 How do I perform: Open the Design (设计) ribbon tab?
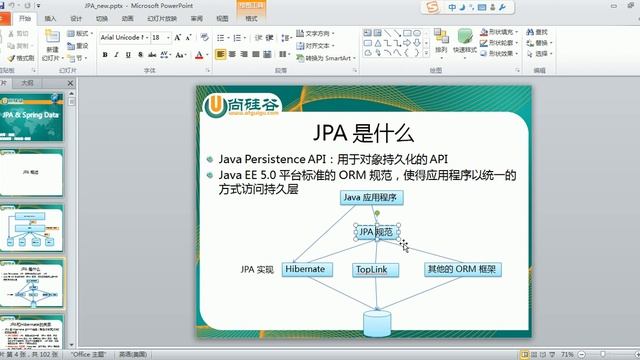[76, 19]
